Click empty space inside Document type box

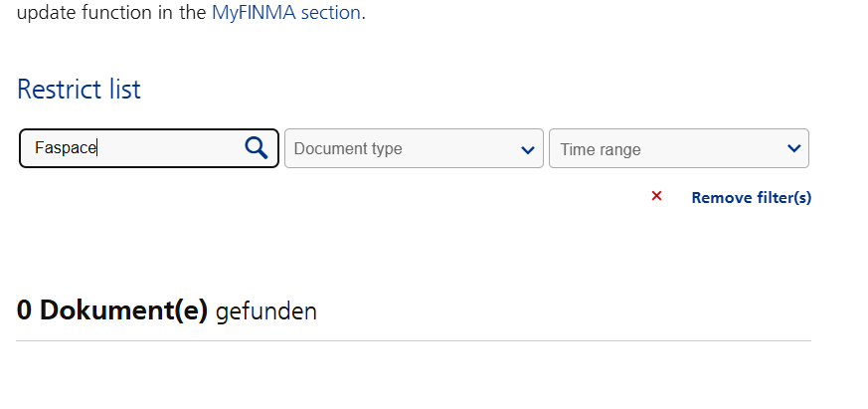pos(460,148)
